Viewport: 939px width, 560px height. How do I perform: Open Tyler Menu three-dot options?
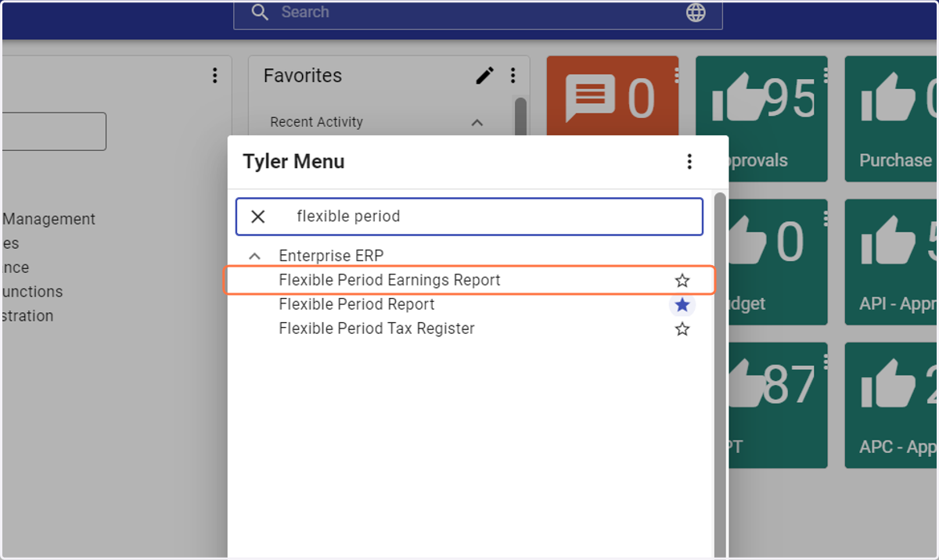[x=689, y=162]
